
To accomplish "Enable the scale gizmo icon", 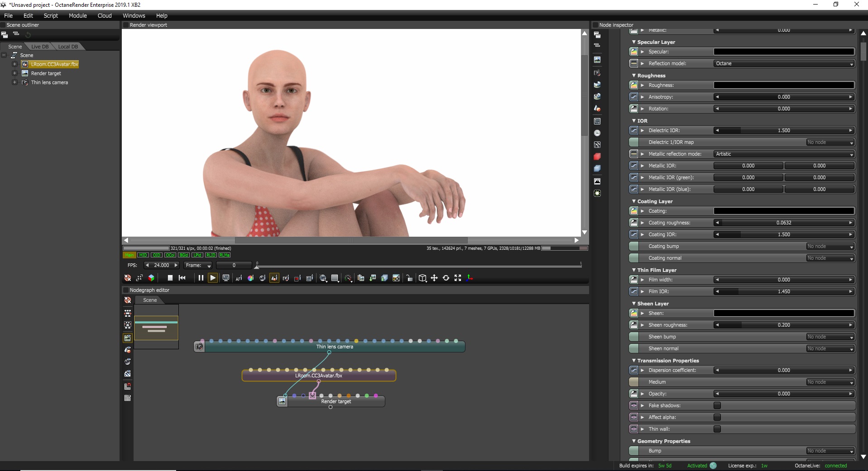I will [x=458, y=278].
